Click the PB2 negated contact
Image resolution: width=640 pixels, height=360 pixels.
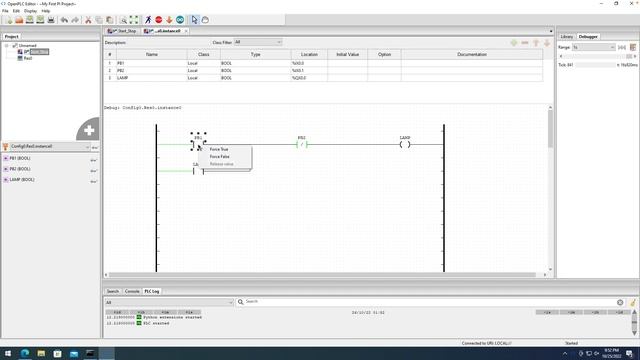tap(302, 144)
